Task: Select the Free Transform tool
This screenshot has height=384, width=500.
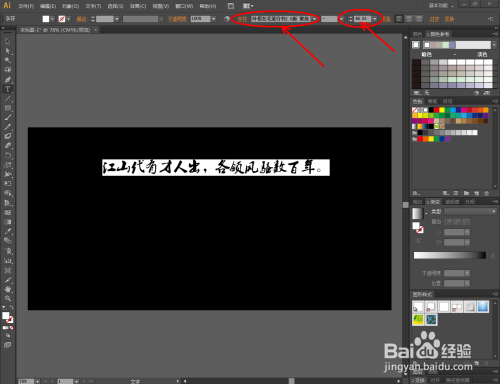Action: tap(8, 184)
